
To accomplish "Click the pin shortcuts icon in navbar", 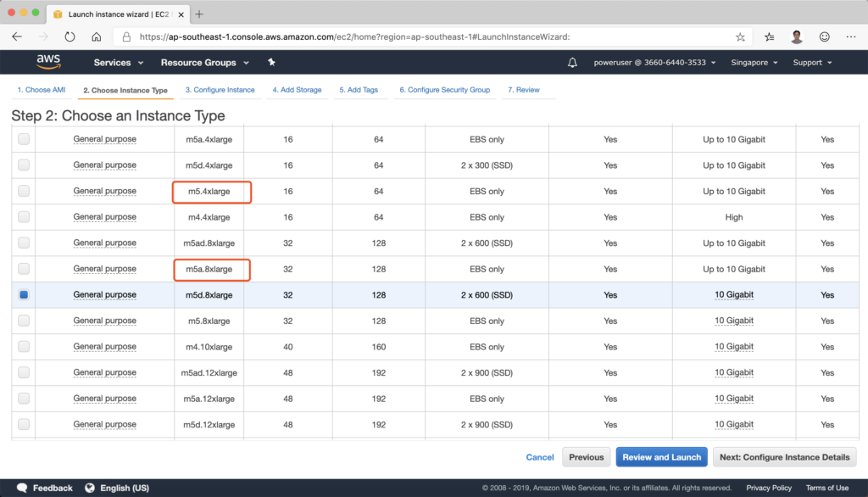I will click(x=271, y=62).
